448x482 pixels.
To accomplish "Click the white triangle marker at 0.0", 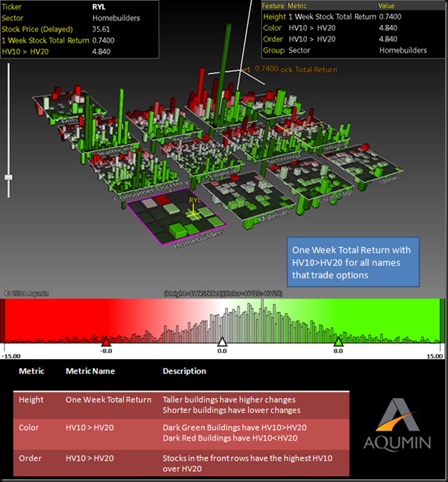I will coord(221,341).
